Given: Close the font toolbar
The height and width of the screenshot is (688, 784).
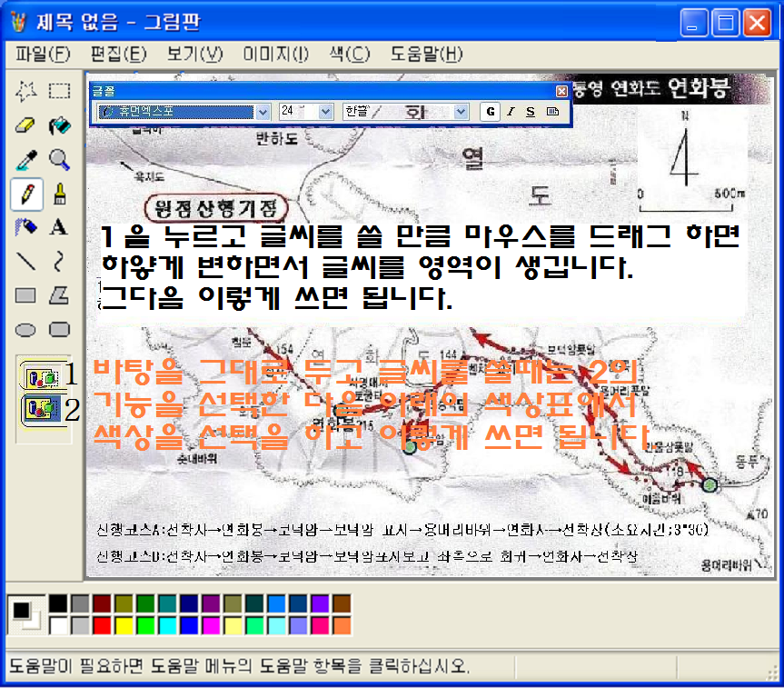Looking at the screenshot, I should click(561, 91).
